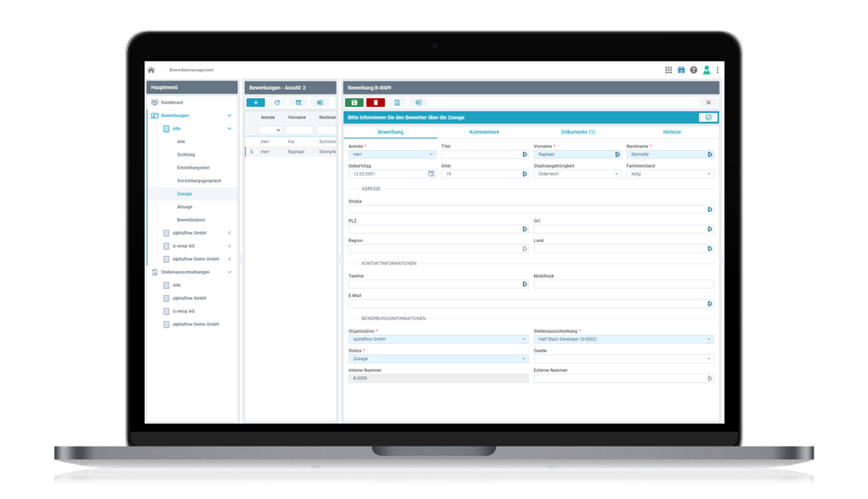Click the icon inside the Titel field
Image resolution: width=868 pixels, height=499 pixels.
(x=525, y=154)
